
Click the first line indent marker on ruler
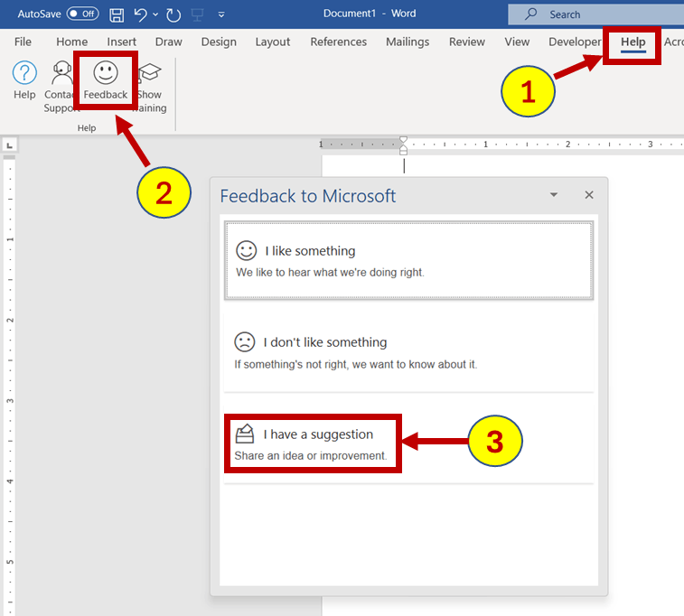click(404, 140)
